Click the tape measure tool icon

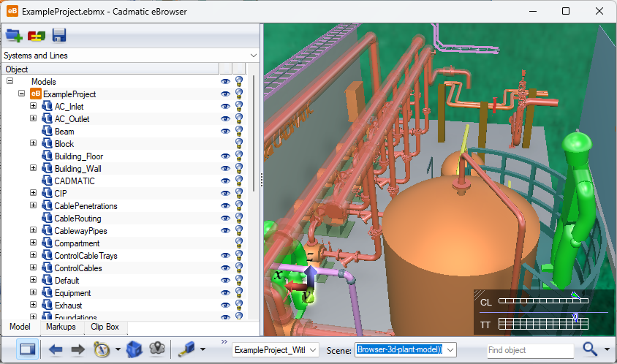184,349
